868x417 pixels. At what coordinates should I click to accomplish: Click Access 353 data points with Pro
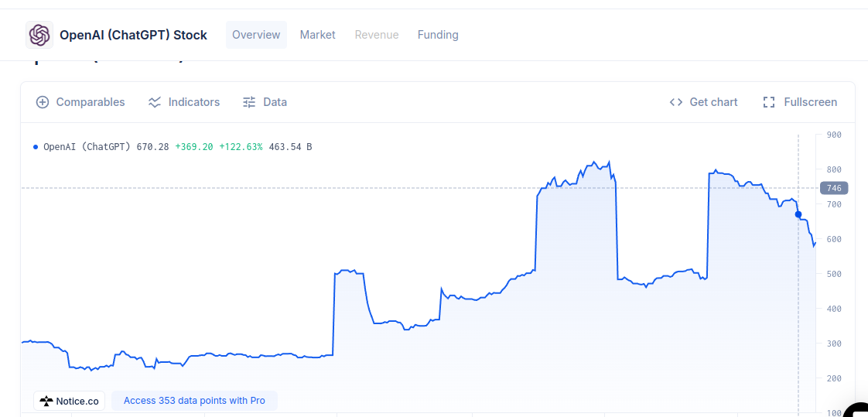(194, 401)
